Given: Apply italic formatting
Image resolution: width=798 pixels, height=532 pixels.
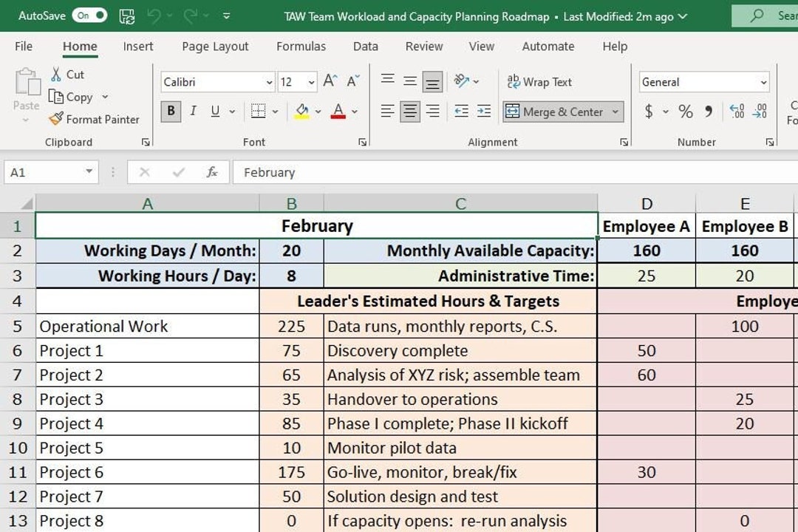Looking at the screenshot, I should pyautogui.click(x=193, y=111).
